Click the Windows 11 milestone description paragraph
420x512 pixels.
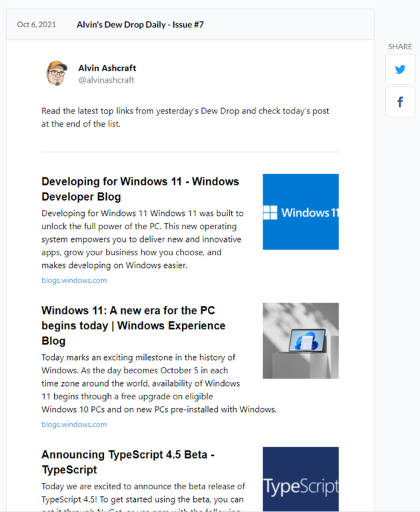pyautogui.click(x=159, y=383)
